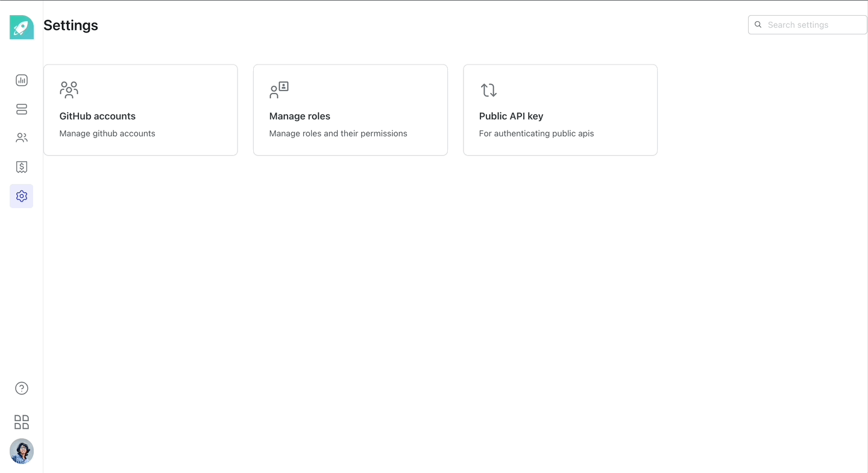The height and width of the screenshot is (473, 868).
Task: Click 'Manage github accounts' description
Action: pos(107,133)
